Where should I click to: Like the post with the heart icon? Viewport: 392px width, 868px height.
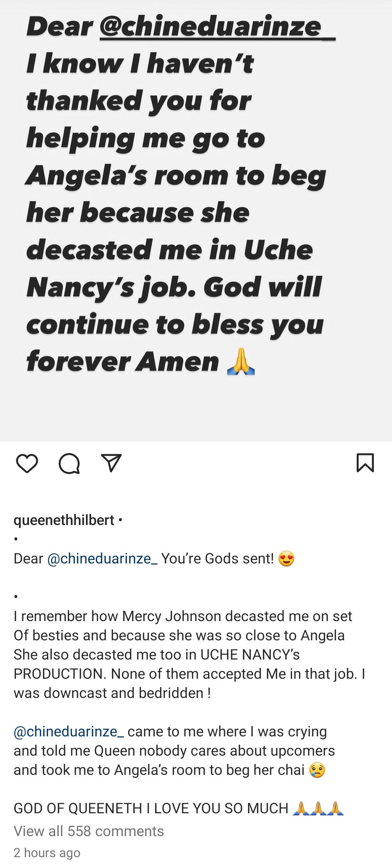pos(27,463)
